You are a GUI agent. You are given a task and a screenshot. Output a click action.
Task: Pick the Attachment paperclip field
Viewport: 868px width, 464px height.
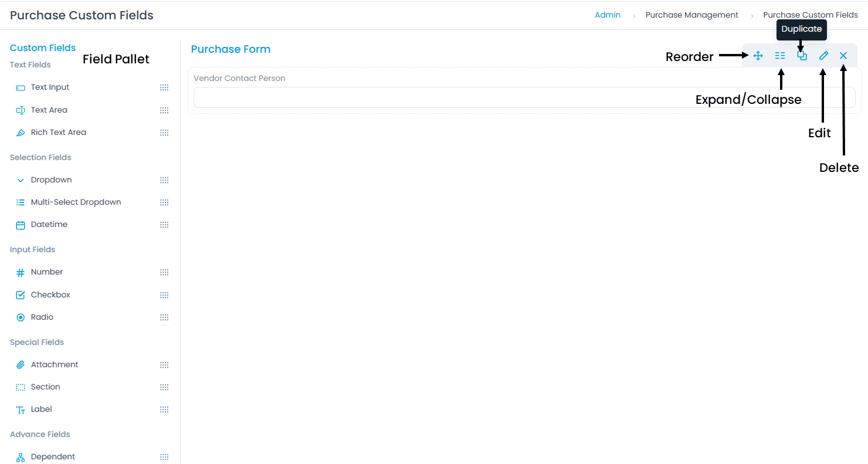(x=54, y=365)
